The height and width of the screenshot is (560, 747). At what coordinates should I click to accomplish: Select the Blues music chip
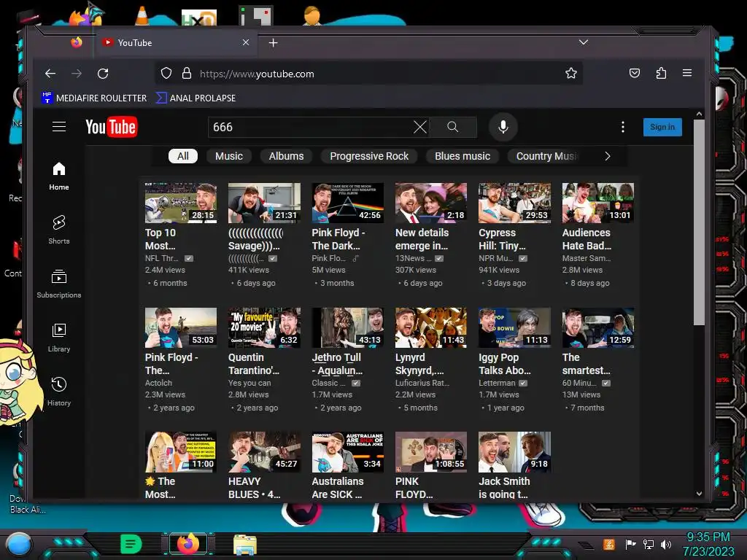[462, 156]
